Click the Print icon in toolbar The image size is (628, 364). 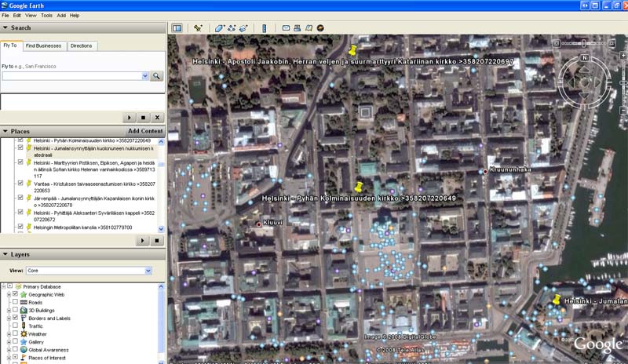coord(298,28)
